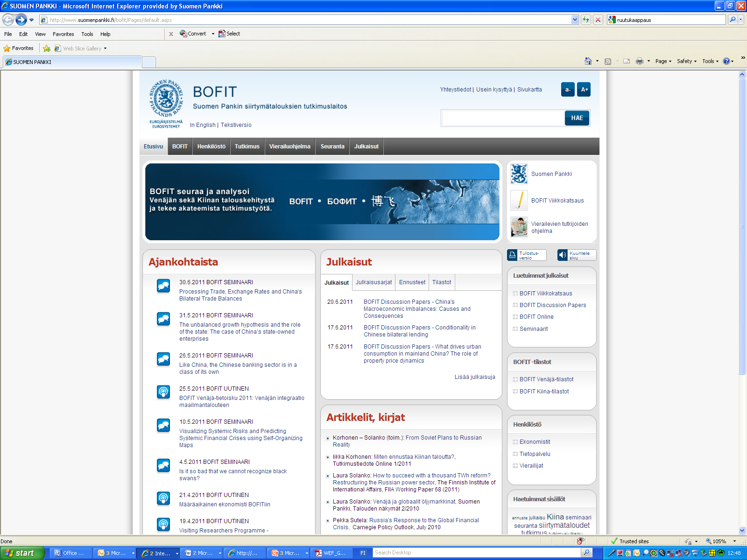Click Vierailevien tutkijoiden ohjelma photo thumbnail
747x560 pixels.
click(519, 227)
